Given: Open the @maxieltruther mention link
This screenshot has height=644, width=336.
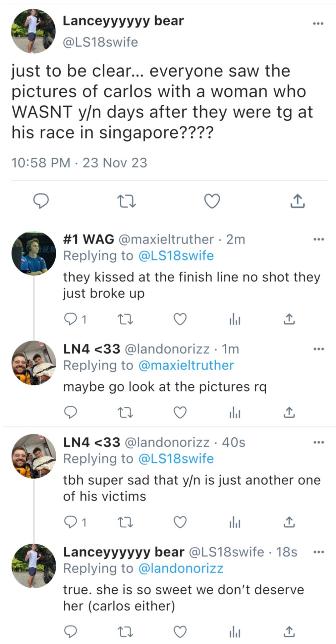Looking at the screenshot, I should click(x=186, y=365).
